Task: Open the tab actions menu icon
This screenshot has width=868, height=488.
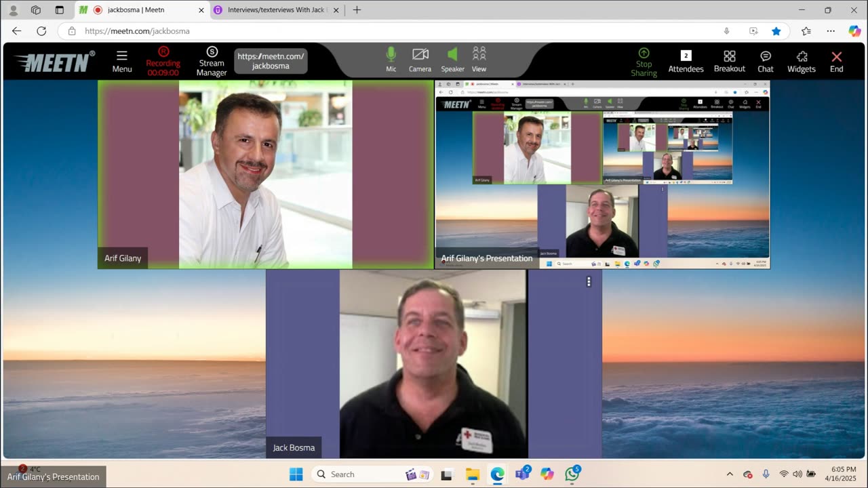Action: click(x=60, y=10)
